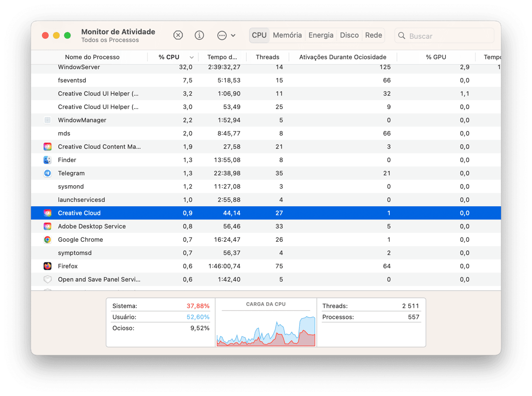Screen dimensions: 532x396
Task: Select the Telegram process name
Action: click(x=71, y=173)
